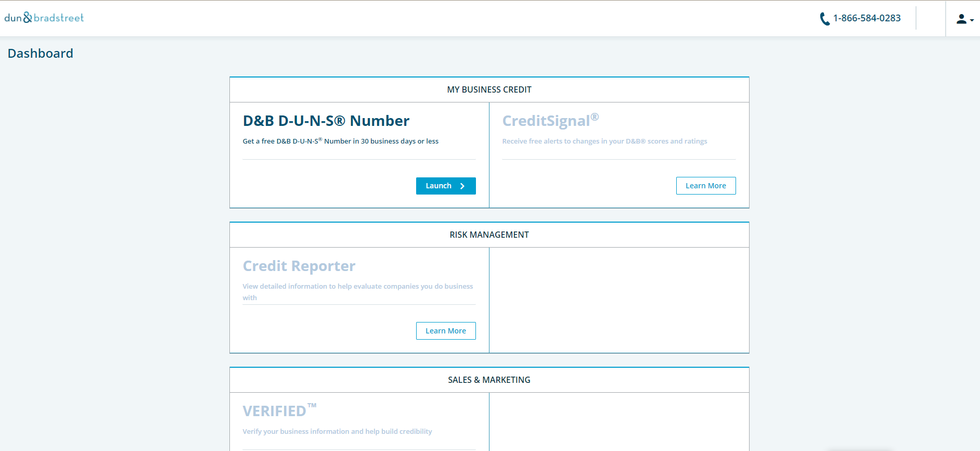Click the RISK MANAGEMENT section header

tap(489, 235)
